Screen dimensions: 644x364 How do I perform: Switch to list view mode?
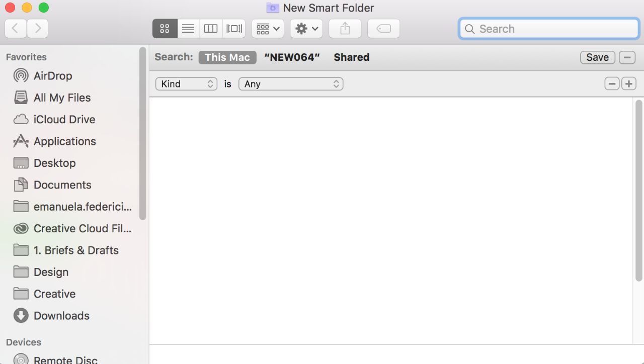188,29
